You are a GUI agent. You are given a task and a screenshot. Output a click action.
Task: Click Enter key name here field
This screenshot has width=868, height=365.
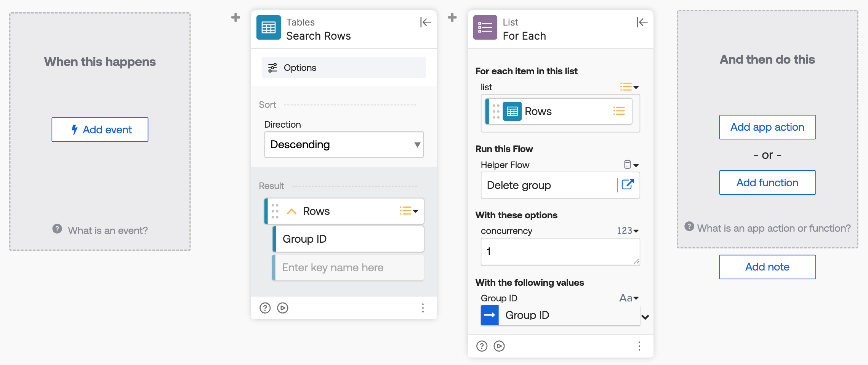pyautogui.click(x=348, y=267)
